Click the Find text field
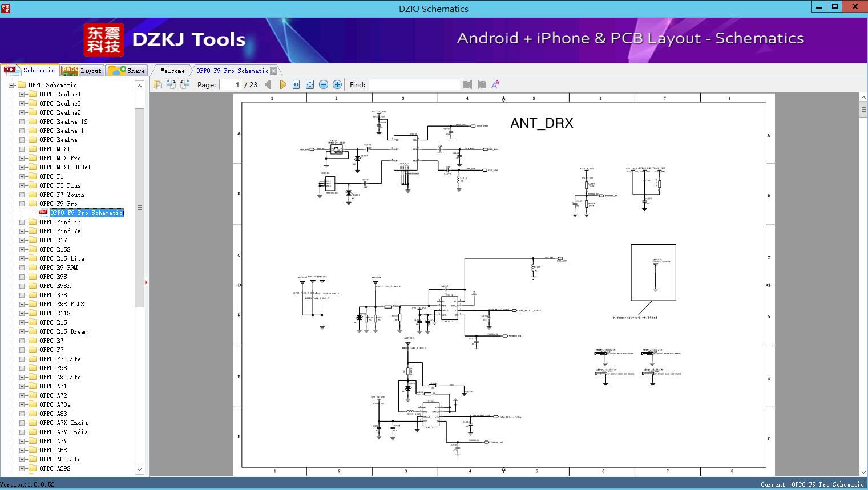 tap(414, 84)
